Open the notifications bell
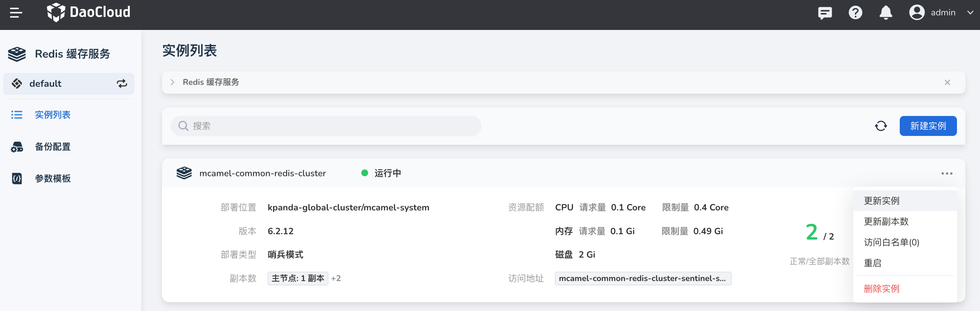980x311 pixels. [886, 13]
